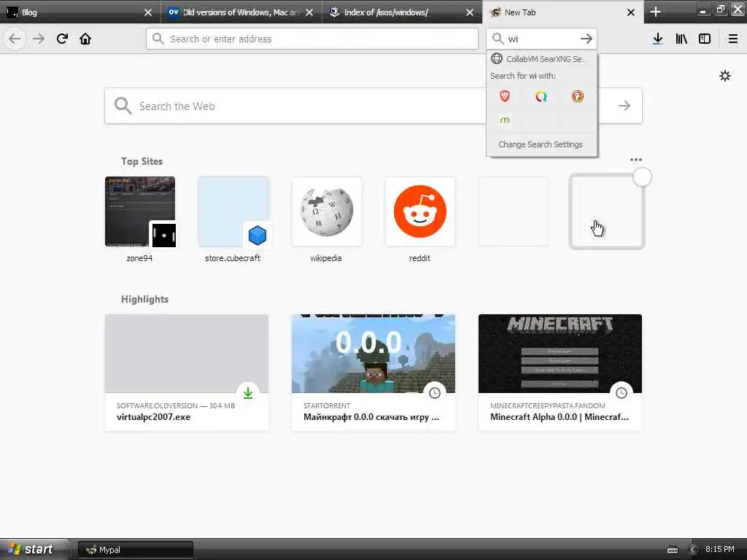Open the hamburger application menu

(x=733, y=39)
